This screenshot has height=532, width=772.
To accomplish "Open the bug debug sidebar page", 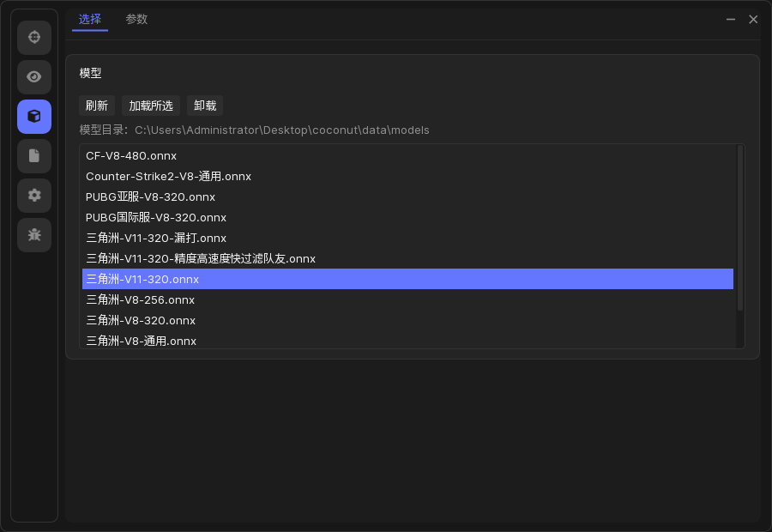I will (34, 234).
